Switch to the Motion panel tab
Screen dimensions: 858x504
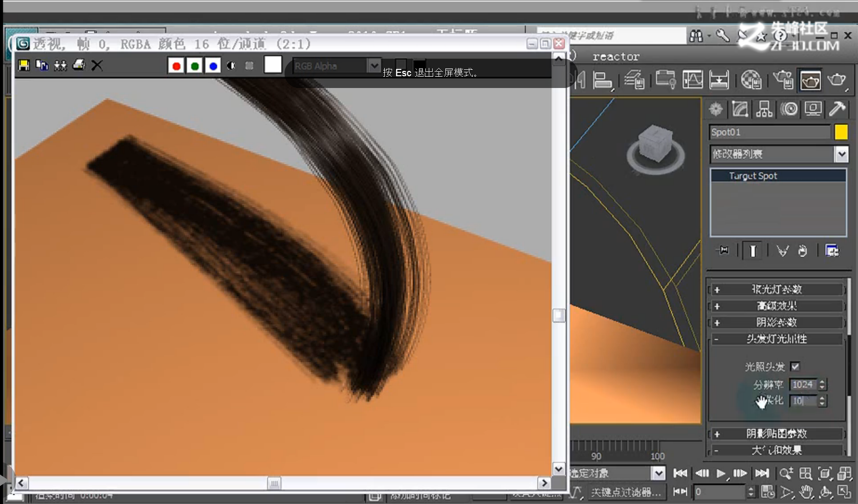789,109
